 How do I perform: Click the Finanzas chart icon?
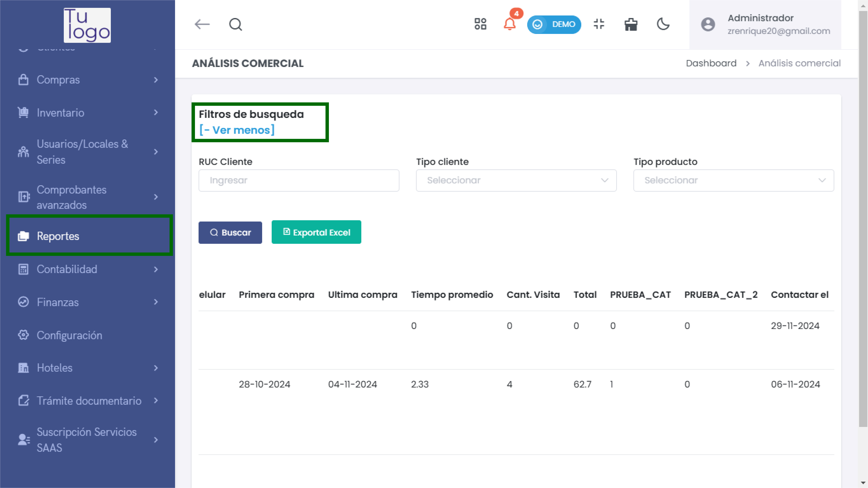[23, 302]
